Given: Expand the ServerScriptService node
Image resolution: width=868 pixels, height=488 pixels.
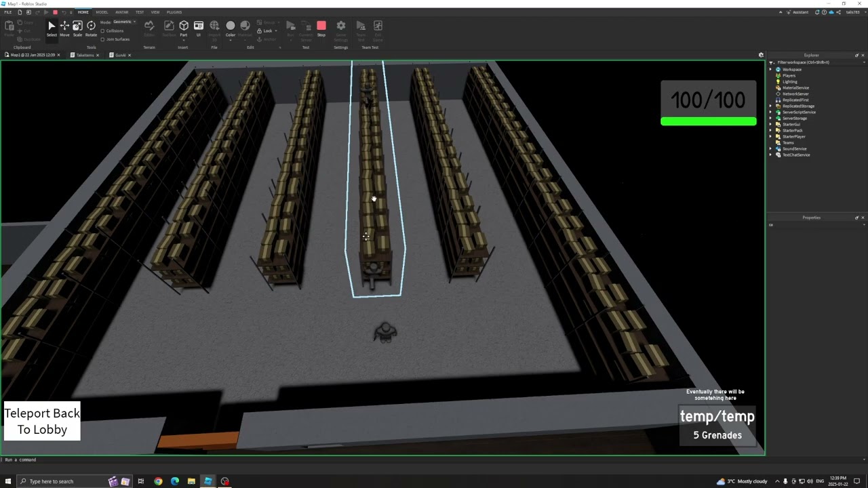Looking at the screenshot, I should 771,113.
